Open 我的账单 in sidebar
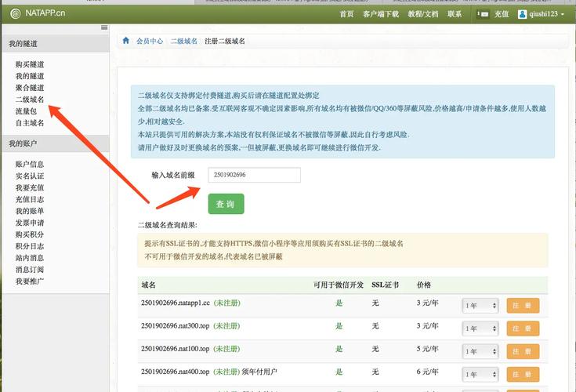This screenshot has width=576, height=392. [x=30, y=211]
